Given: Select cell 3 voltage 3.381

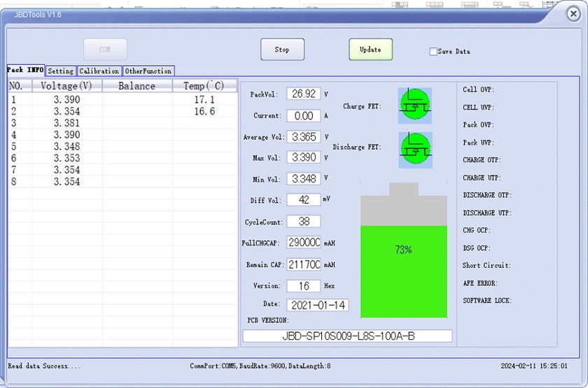Looking at the screenshot, I should coord(66,123).
